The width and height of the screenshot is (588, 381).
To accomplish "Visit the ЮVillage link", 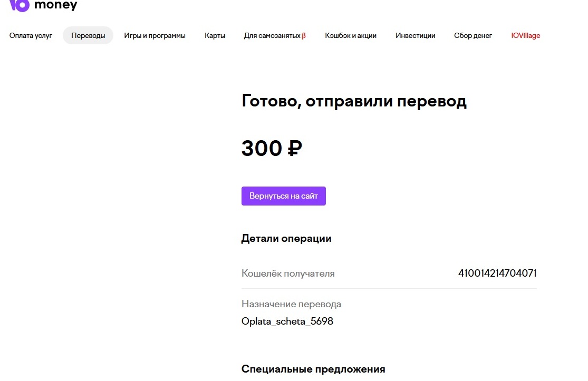I will point(526,36).
